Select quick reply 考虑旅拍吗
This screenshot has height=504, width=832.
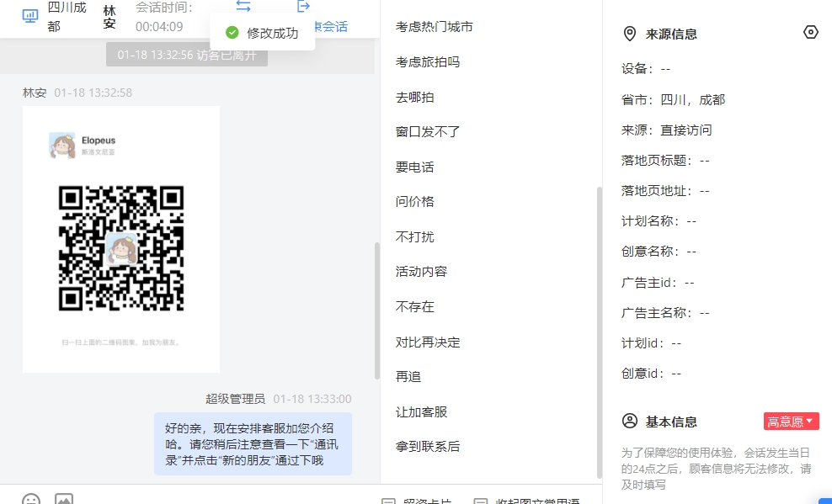coord(428,62)
